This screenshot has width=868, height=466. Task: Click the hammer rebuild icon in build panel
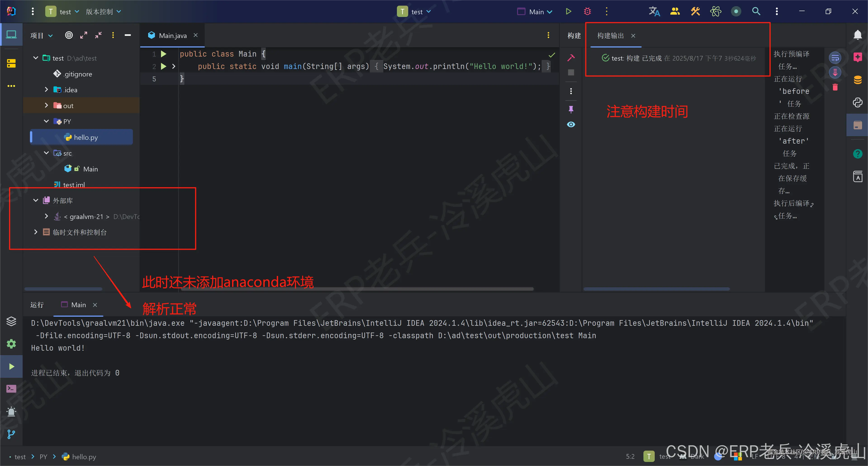[571, 58]
